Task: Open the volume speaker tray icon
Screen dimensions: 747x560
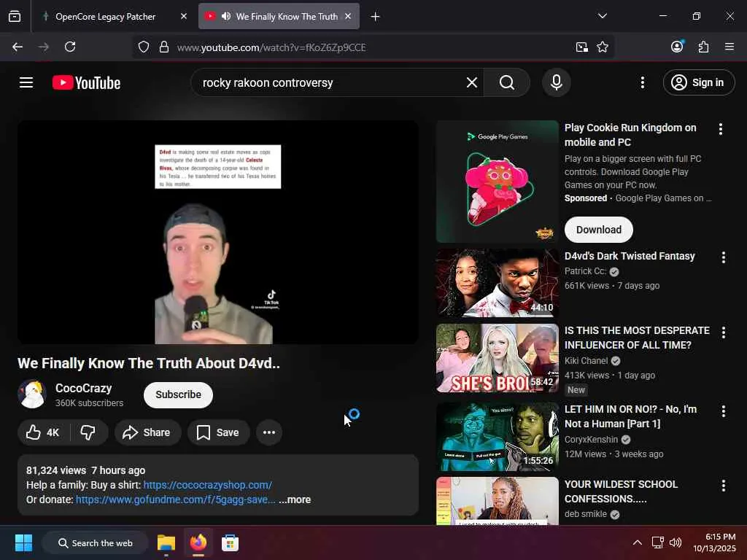Action: tap(675, 542)
